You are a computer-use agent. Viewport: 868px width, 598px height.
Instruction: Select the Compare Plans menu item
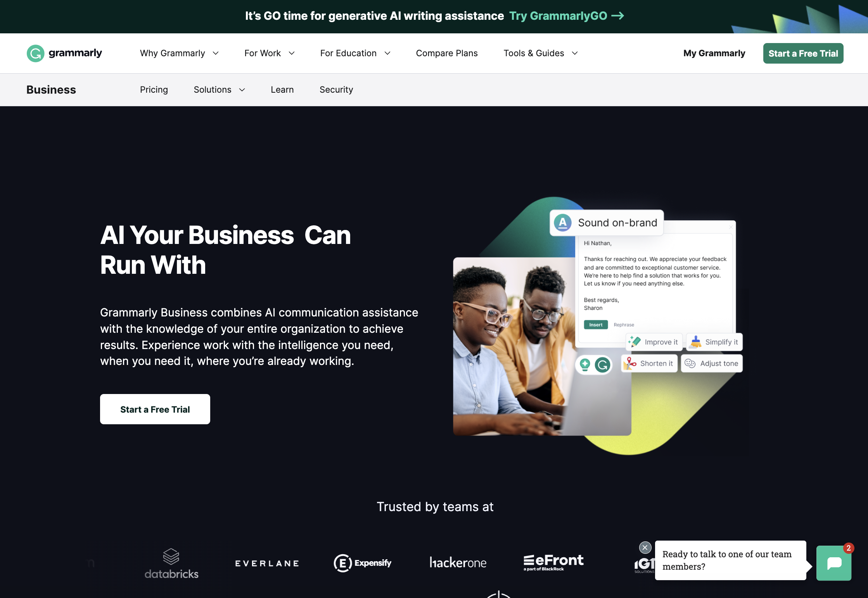click(446, 54)
